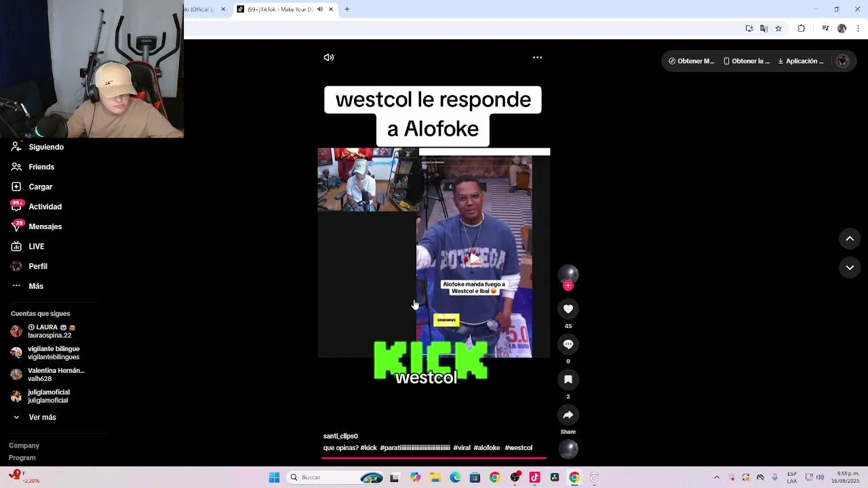Click the Company footer link
This screenshot has width=868, height=488.
[24, 445]
